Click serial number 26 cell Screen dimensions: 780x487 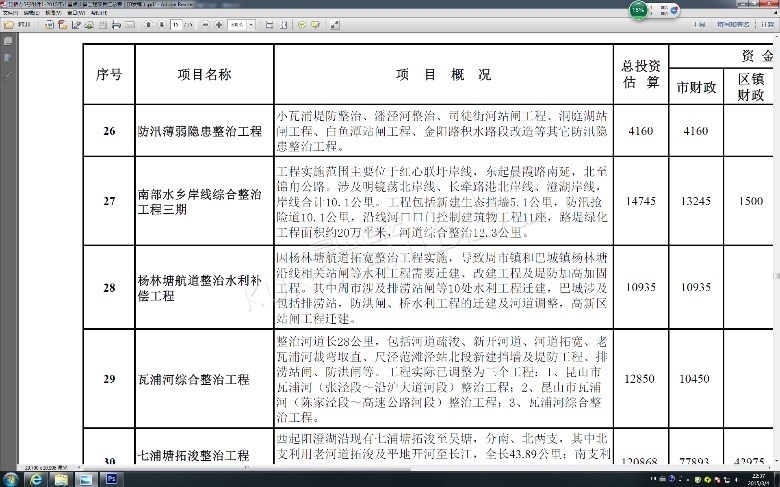tap(109, 131)
